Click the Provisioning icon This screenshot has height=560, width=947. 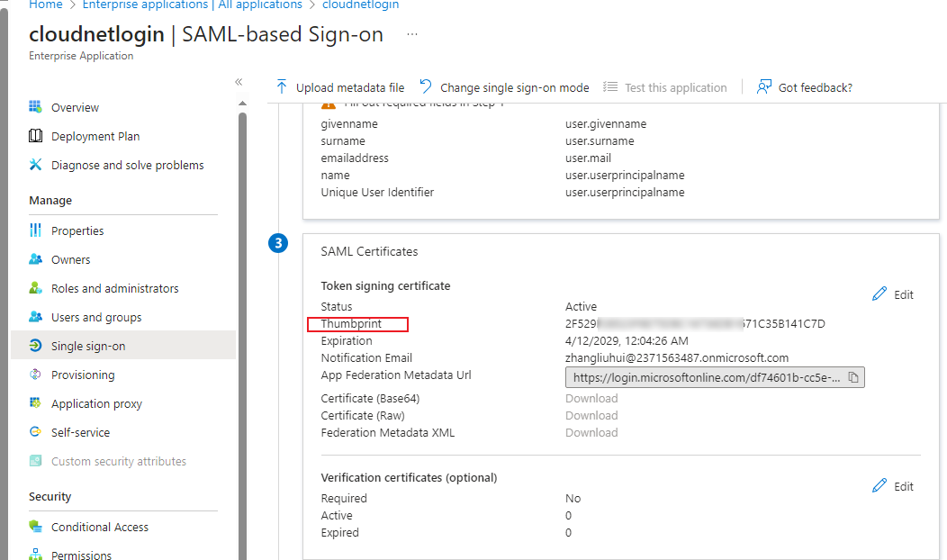[x=36, y=375]
